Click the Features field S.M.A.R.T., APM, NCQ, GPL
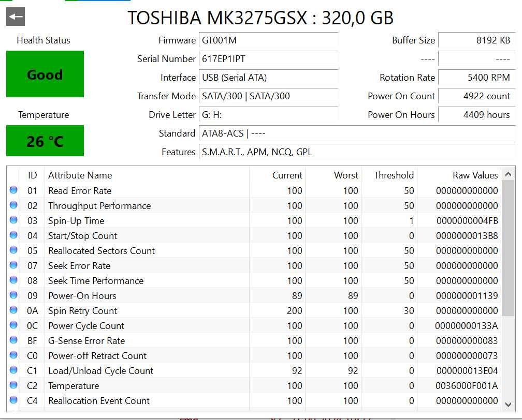522x420 pixels. click(x=357, y=152)
